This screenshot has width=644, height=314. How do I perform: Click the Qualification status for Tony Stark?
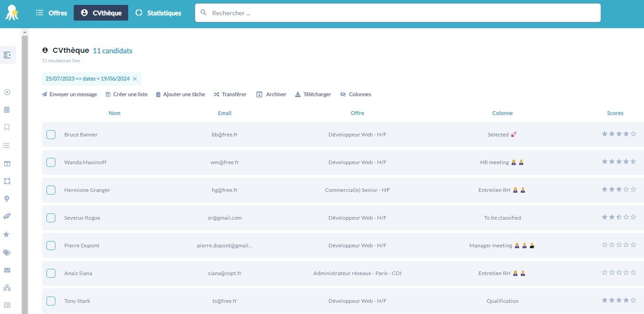pyautogui.click(x=502, y=301)
